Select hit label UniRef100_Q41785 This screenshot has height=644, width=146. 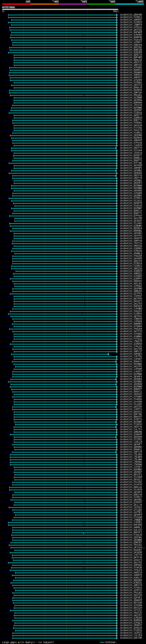131,218
